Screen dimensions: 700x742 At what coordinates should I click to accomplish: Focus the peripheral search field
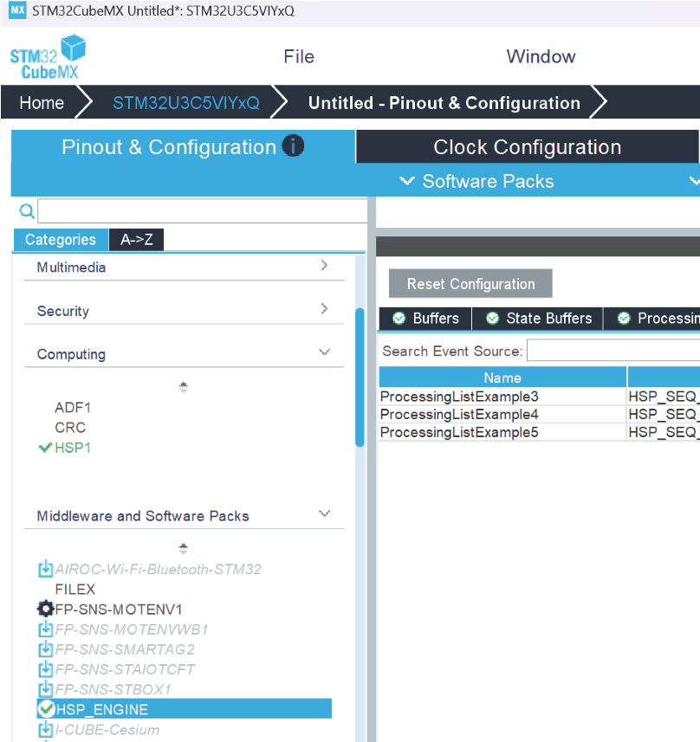coord(203,210)
